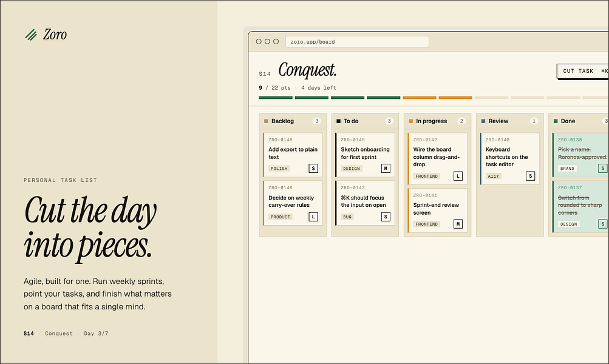Click the In progress count badge 2
This screenshot has width=609, height=364.
point(461,121)
